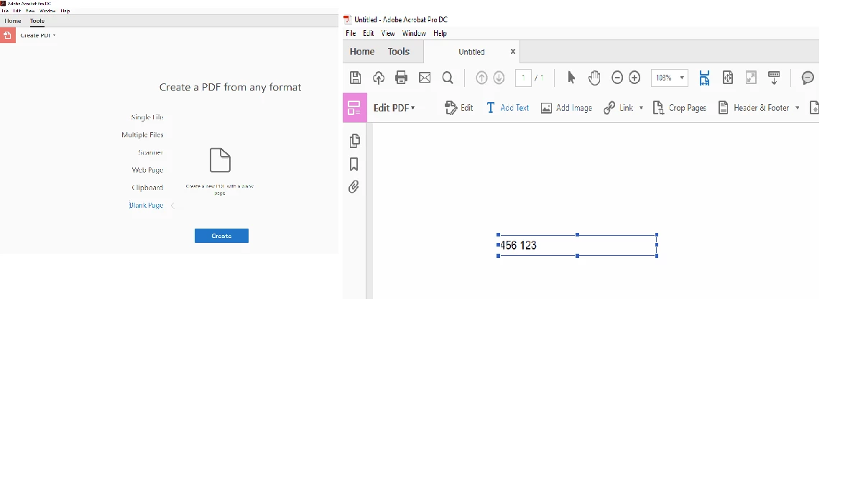The image size is (868, 501).
Task: Switch to Home tab in left Acrobat window
Action: tap(13, 21)
